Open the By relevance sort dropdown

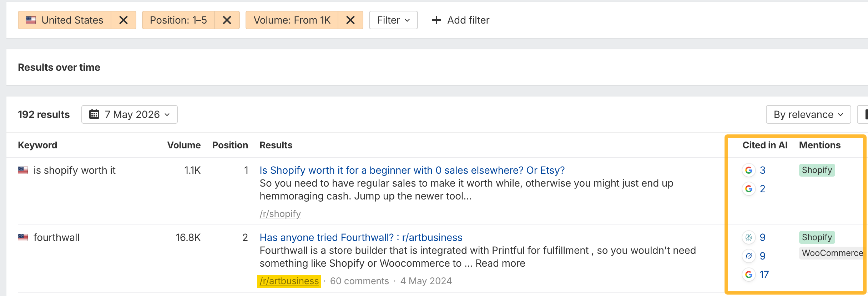pyautogui.click(x=808, y=114)
